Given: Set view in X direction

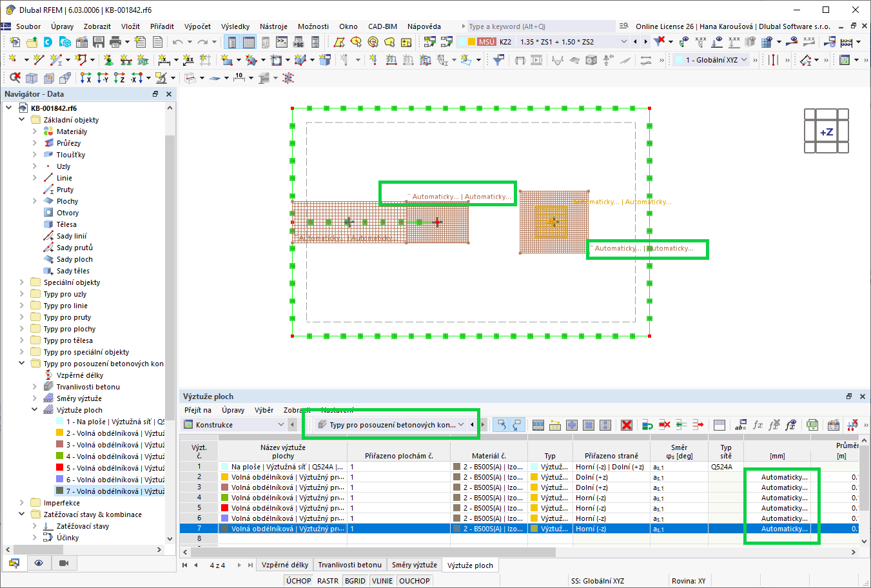Looking at the screenshot, I should 86,77.
